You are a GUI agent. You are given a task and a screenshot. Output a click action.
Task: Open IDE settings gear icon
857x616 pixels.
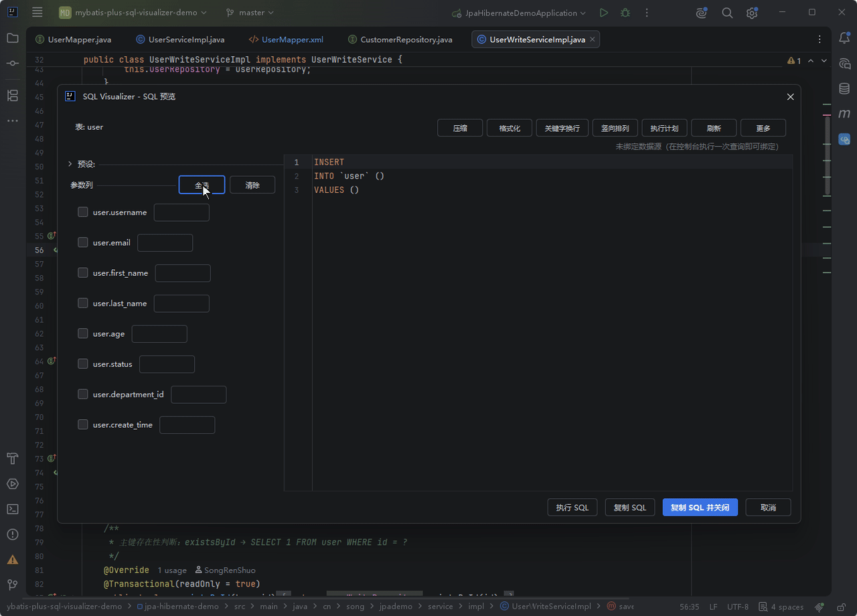(x=752, y=13)
